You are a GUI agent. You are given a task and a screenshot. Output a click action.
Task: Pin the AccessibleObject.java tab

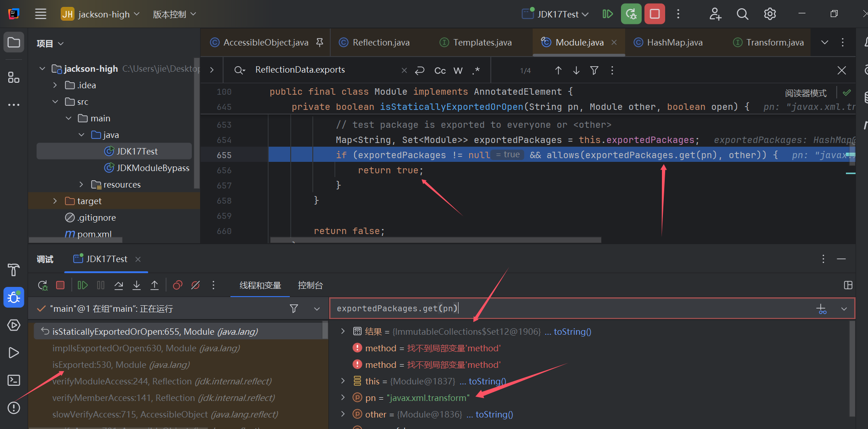click(x=320, y=42)
